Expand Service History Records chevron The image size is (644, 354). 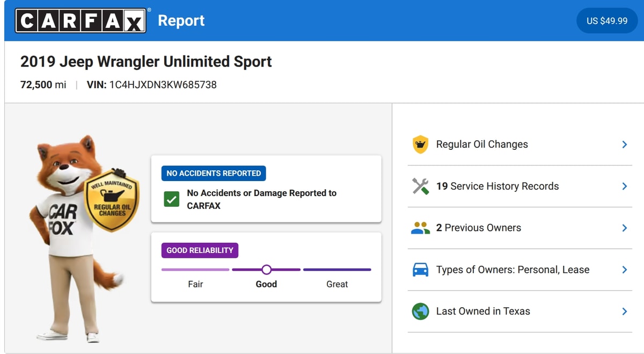pos(624,186)
